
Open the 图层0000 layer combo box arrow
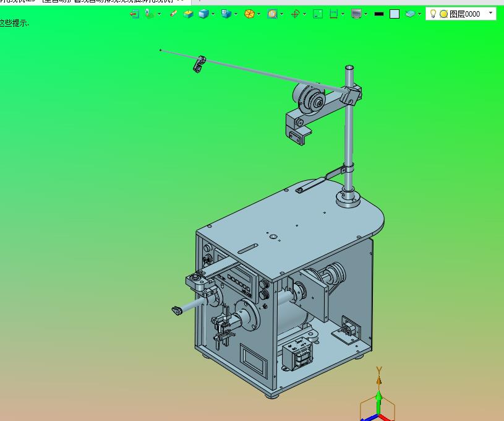point(491,13)
